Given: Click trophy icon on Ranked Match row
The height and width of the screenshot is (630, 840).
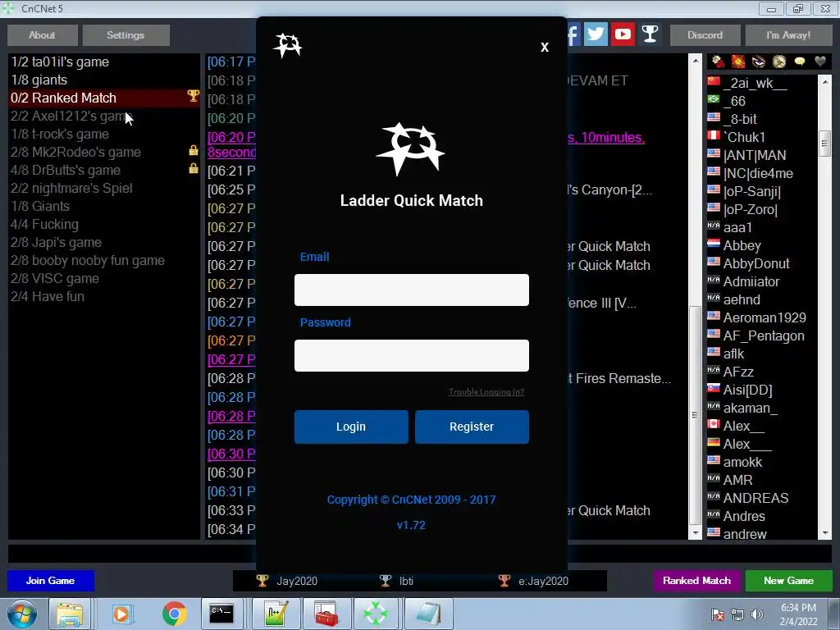Looking at the screenshot, I should tap(193, 96).
